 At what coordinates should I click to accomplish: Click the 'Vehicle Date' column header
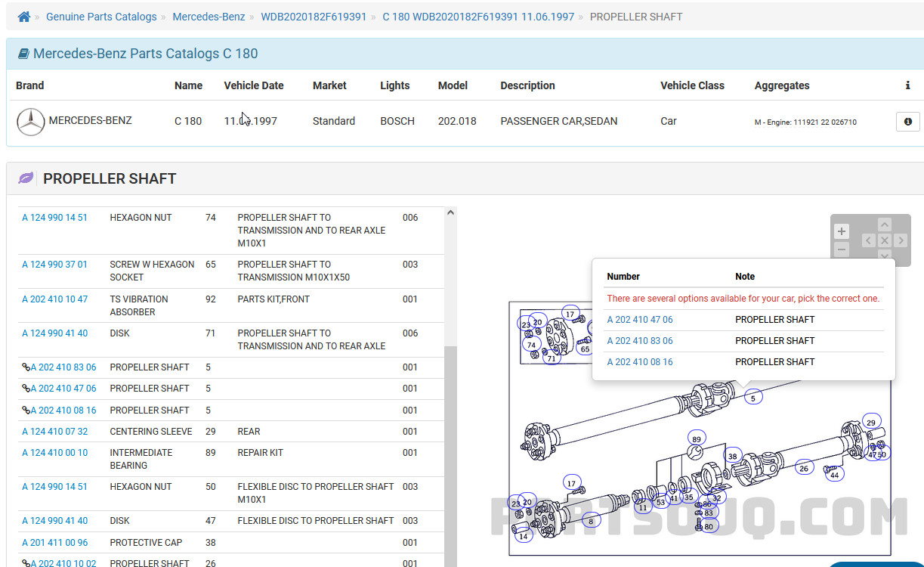(x=254, y=85)
